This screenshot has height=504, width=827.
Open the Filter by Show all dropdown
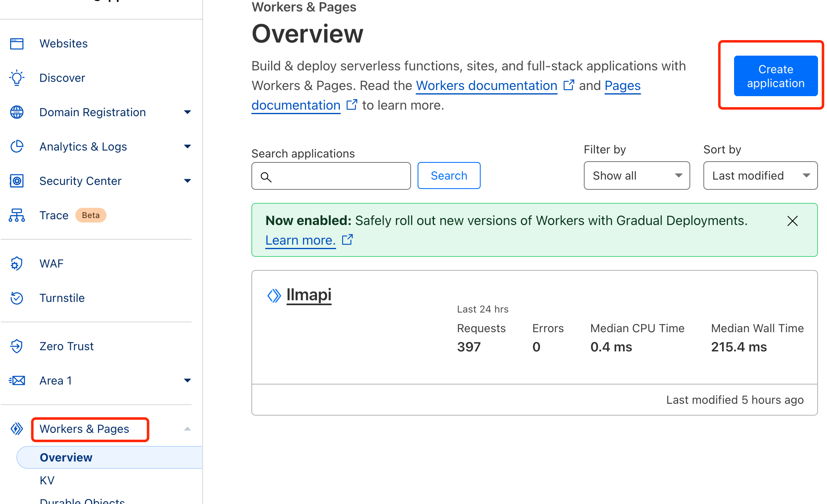(x=636, y=175)
